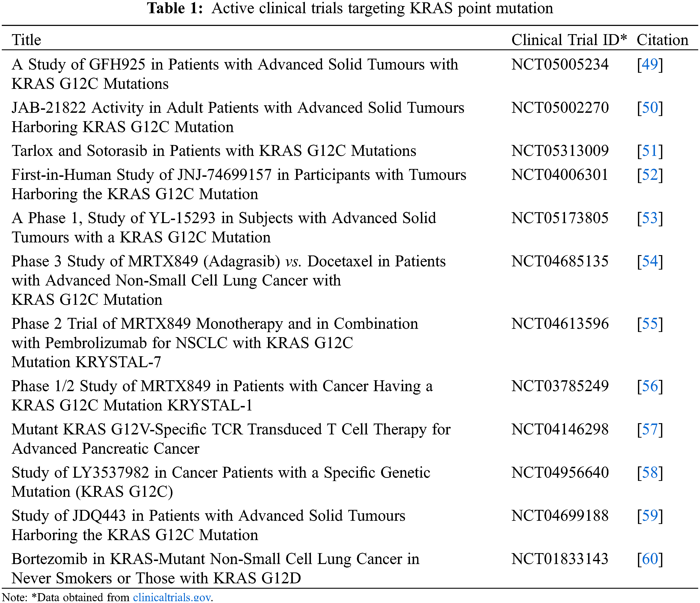The height and width of the screenshot is (603, 700).
Task: Click citation 52 for JNJ-74699157 study
Action: [650, 175]
